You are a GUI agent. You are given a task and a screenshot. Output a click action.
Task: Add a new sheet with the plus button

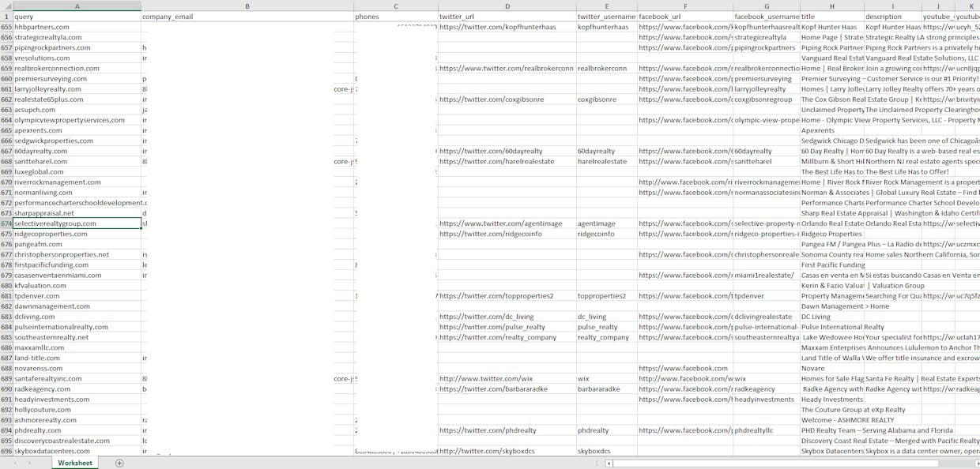119,463
